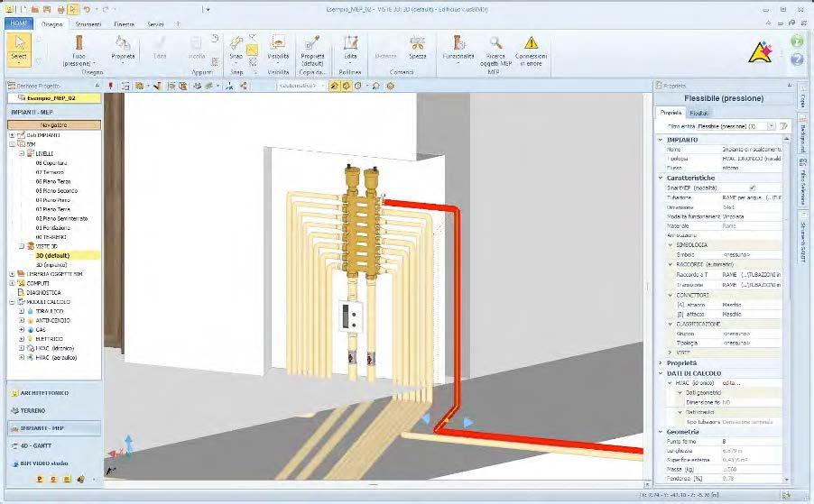
Task: Collapse the Caratteristiche properties section
Action: [661, 178]
